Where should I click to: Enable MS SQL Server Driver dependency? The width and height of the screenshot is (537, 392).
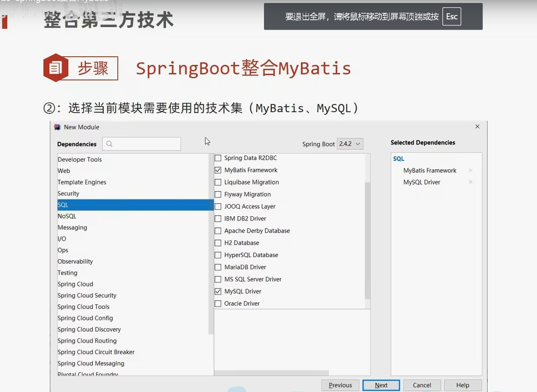point(218,279)
